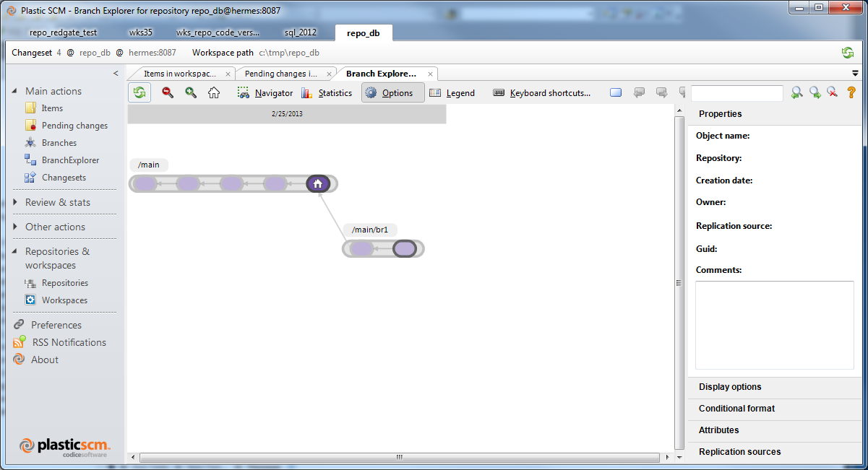Image resolution: width=868 pixels, height=470 pixels.
Task: Find previous match with green-left magnifier
Action: 796,92
